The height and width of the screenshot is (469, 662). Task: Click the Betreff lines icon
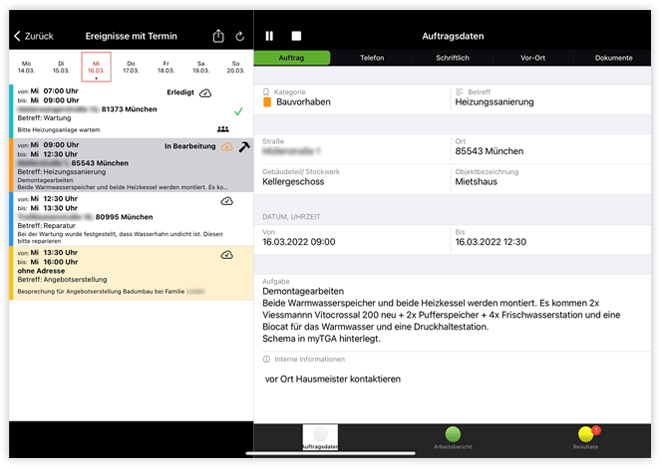pyautogui.click(x=459, y=92)
